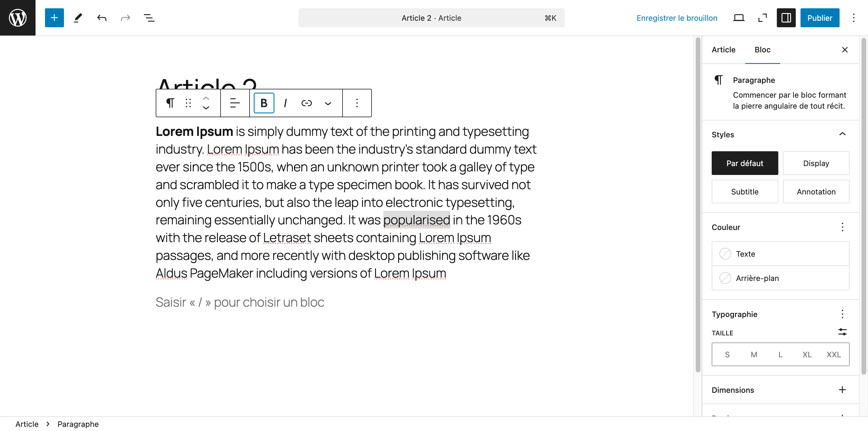This screenshot has height=431, width=868.
Task: Open preview with the laptop icon
Action: [x=739, y=17]
